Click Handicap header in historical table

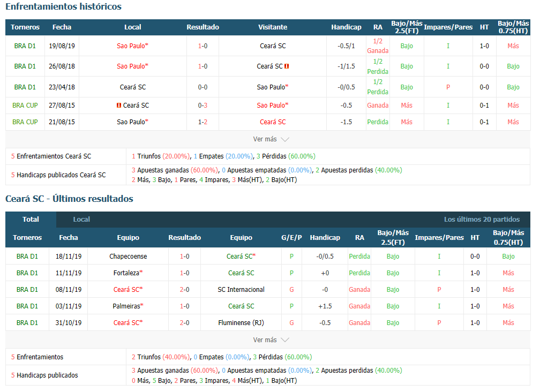(346, 27)
